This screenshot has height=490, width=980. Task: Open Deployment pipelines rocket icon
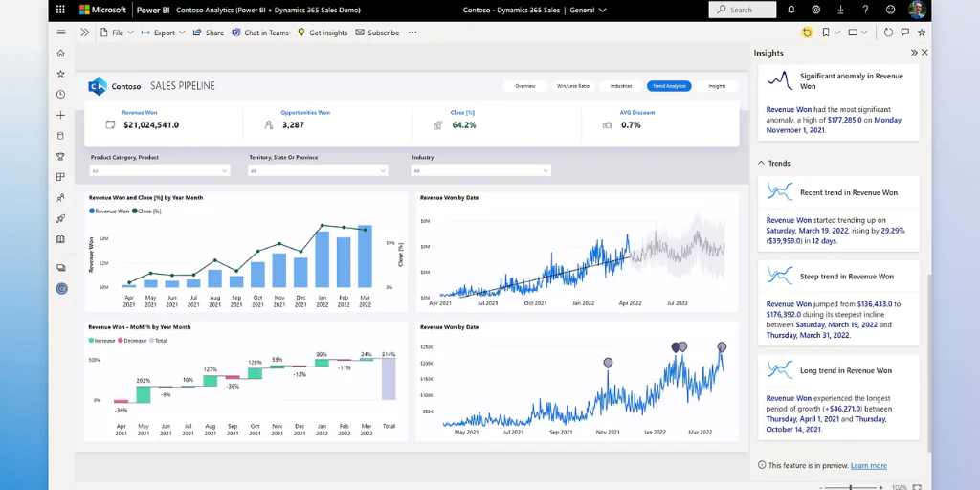point(60,219)
